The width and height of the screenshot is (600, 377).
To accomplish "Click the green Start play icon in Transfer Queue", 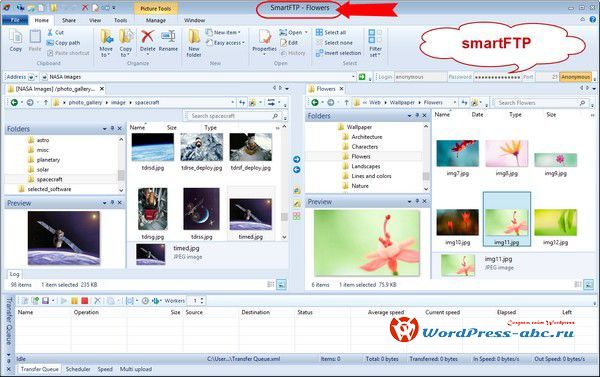I will pyautogui.click(x=64, y=301).
